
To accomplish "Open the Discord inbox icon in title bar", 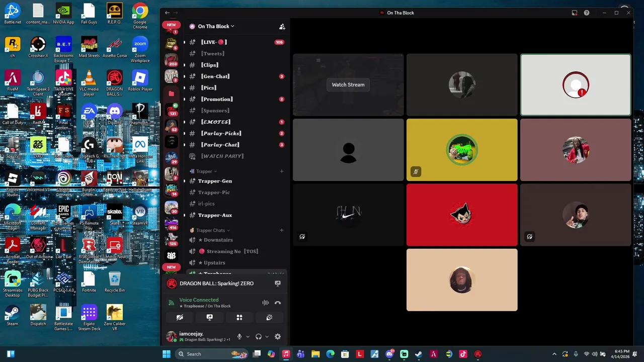I will (575, 13).
